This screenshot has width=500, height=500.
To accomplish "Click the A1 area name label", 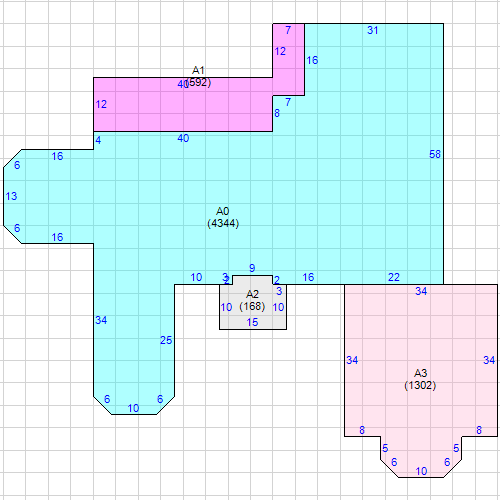I will [198, 70].
